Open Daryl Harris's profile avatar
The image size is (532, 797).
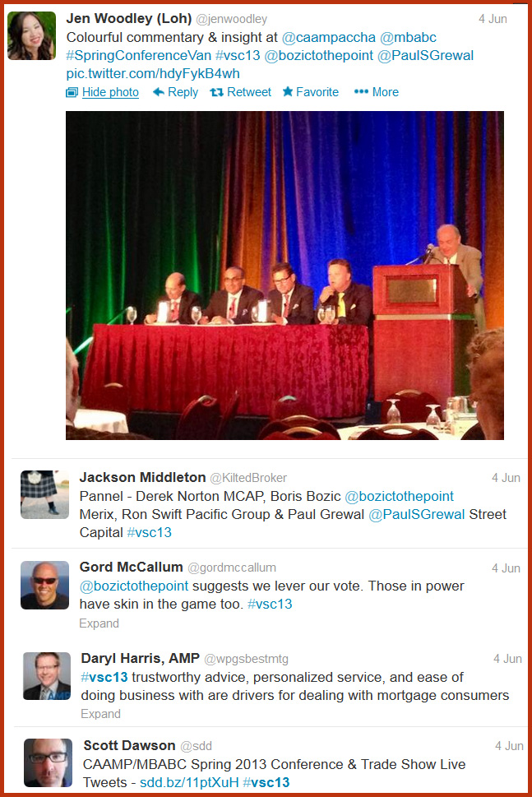47,676
